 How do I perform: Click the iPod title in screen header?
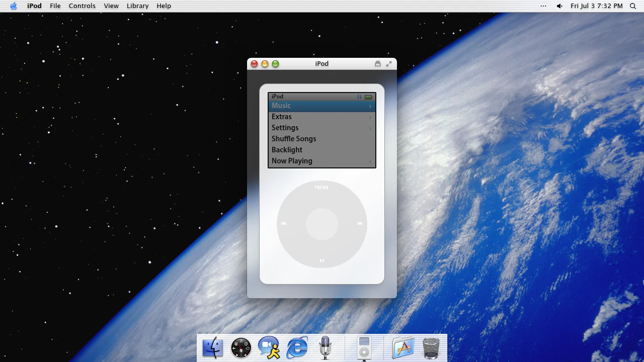coord(277,97)
